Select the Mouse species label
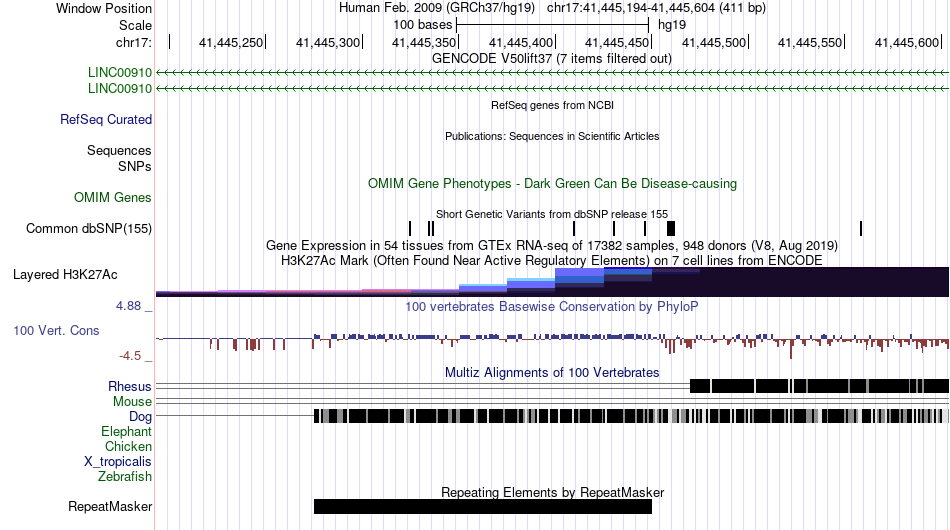 point(132,402)
